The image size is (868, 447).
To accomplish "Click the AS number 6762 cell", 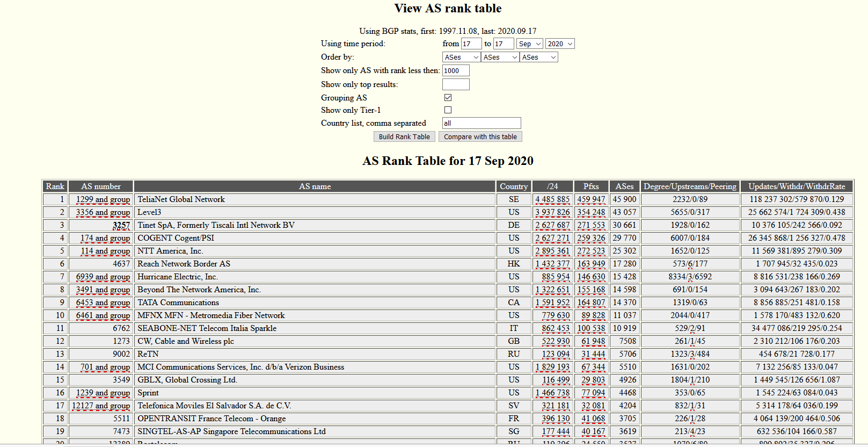I will tap(101, 328).
